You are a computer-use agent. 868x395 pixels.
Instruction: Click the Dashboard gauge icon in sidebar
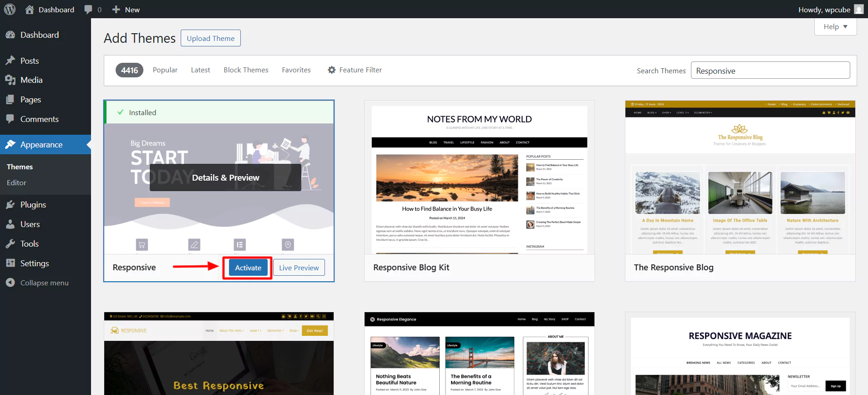[10, 35]
